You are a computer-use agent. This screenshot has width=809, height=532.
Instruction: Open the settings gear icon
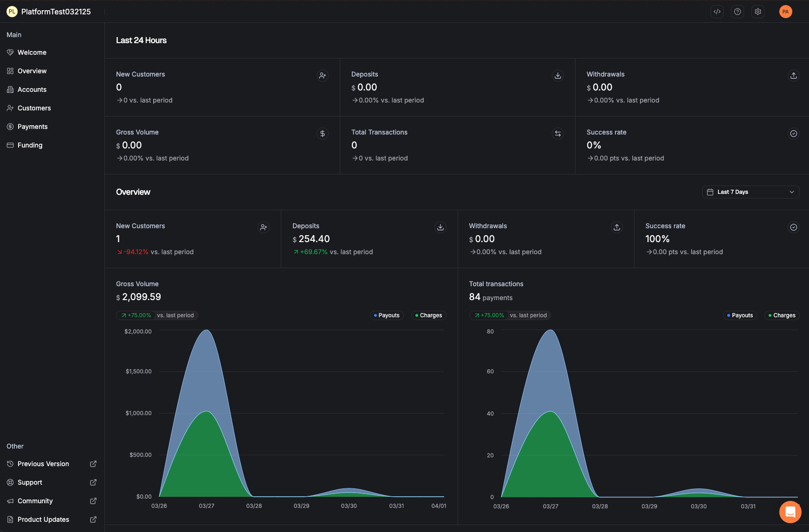click(x=757, y=12)
